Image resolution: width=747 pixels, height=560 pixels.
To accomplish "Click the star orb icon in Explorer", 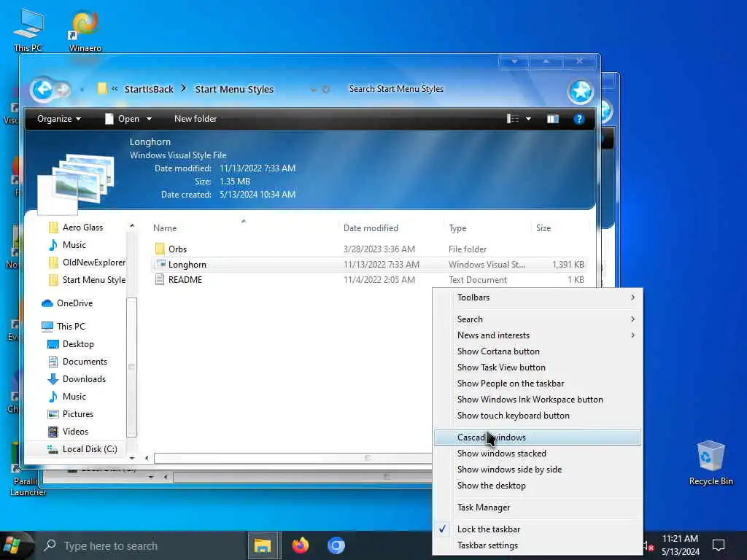I will point(580,91).
